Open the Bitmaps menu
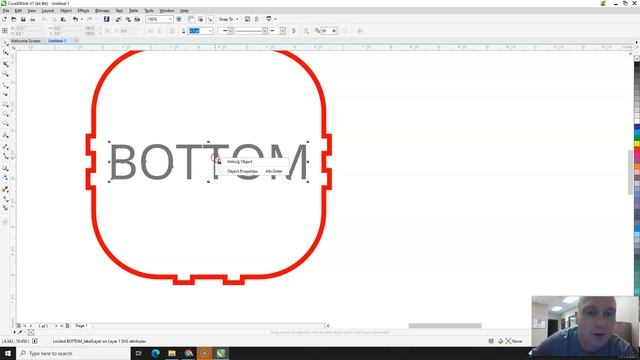640x360 pixels. [102, 11]
